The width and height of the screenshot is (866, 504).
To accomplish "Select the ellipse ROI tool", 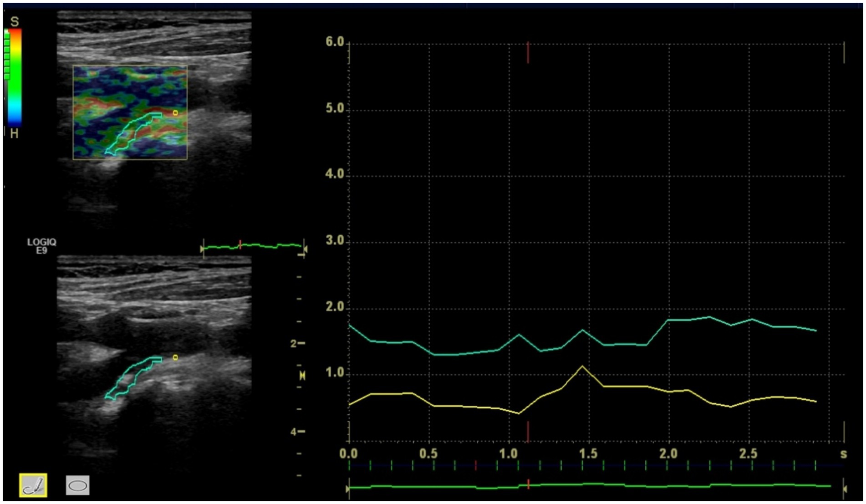I will coord(77,485).
